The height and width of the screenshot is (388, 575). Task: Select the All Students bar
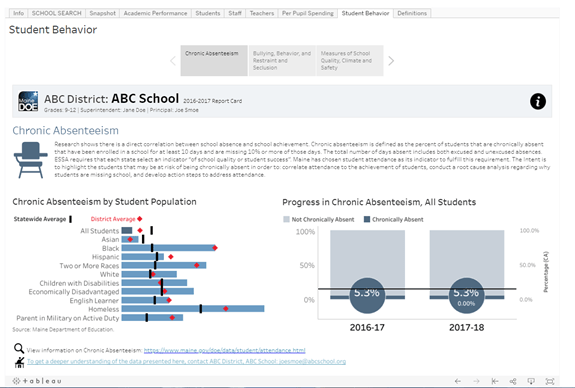[x=127, y=230]
